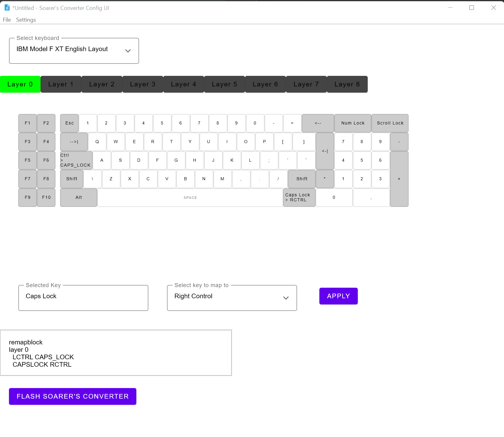
Task: Click the left Shift key
Action: 71,179
